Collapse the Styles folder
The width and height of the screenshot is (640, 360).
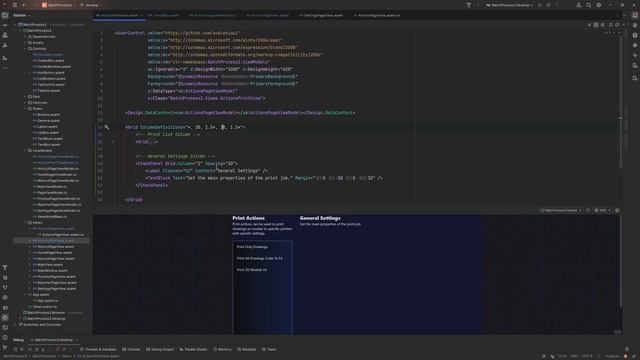pyautogui.click(x=25, y=109)
